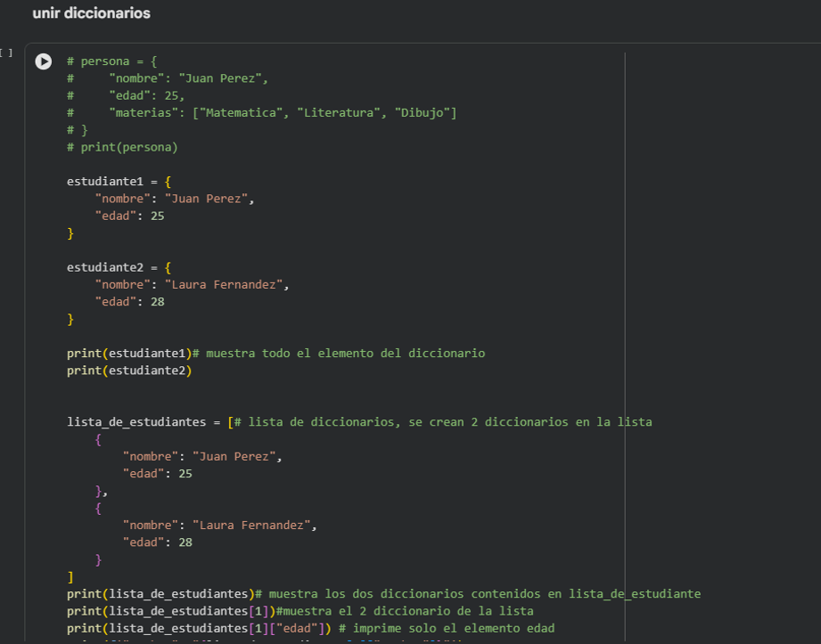This screenshot has width=821, height=644.
Task: Click '"nombre": "Juan Perez",' inside lista_de_estudiantes
Action: click(202, 457)
